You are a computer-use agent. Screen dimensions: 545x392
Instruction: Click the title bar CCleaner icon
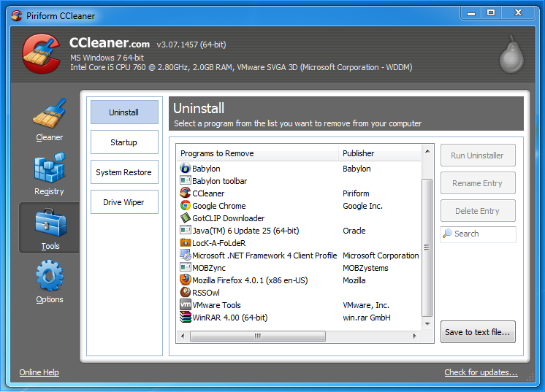(x=16, y=15)
